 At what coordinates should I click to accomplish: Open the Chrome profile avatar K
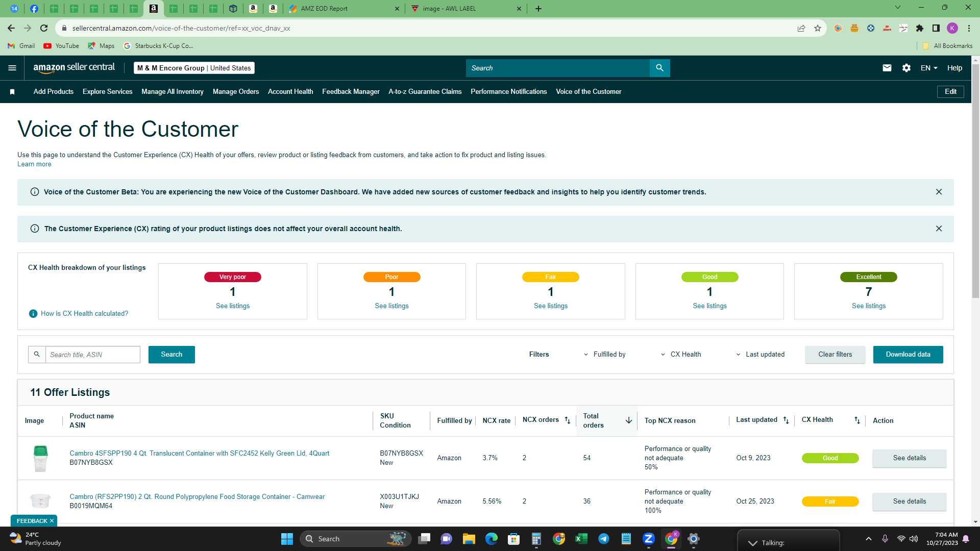tap(952, 28)
